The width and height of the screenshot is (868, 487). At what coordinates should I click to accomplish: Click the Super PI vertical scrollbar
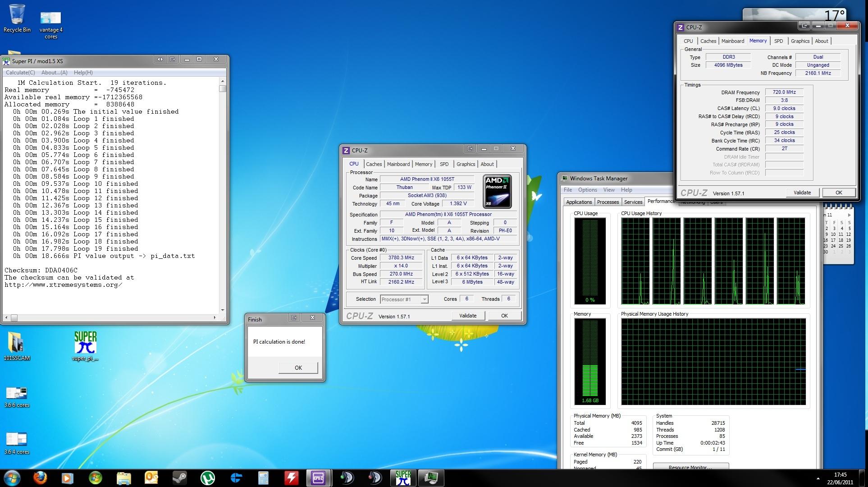tap(223, 195)
